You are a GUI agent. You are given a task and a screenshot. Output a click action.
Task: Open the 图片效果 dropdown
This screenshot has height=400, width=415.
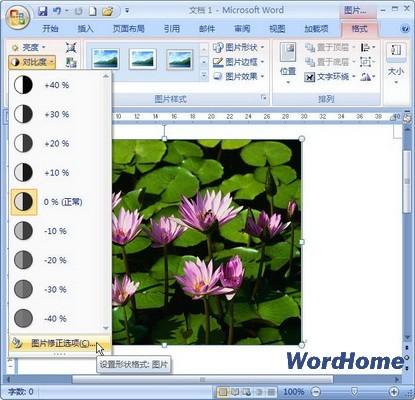pyautogui.click(x=238, y=76)
